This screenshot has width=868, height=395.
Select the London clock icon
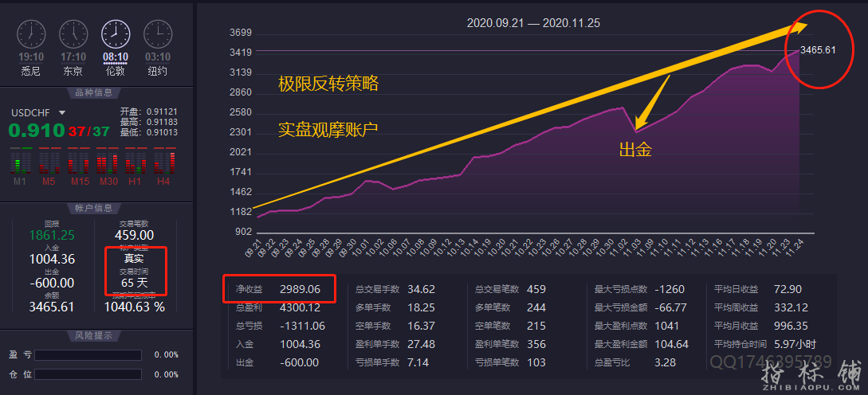(115, 34)
